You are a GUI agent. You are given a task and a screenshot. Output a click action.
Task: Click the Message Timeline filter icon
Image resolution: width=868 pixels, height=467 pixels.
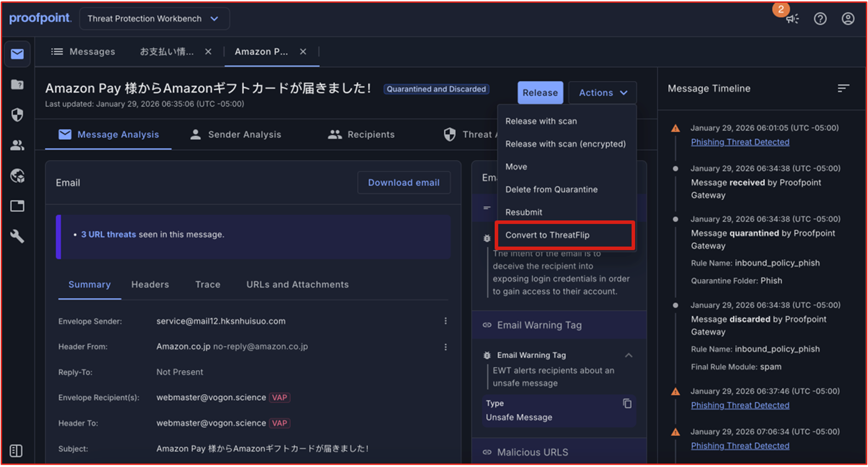coord(843,89)
